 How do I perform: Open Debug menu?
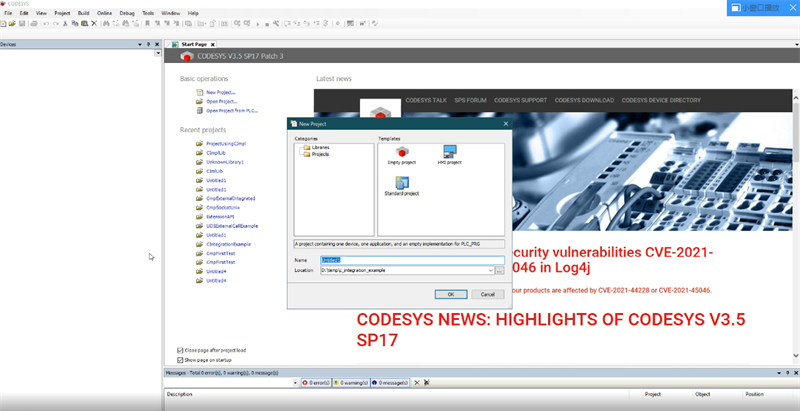(x=127, y=13)
